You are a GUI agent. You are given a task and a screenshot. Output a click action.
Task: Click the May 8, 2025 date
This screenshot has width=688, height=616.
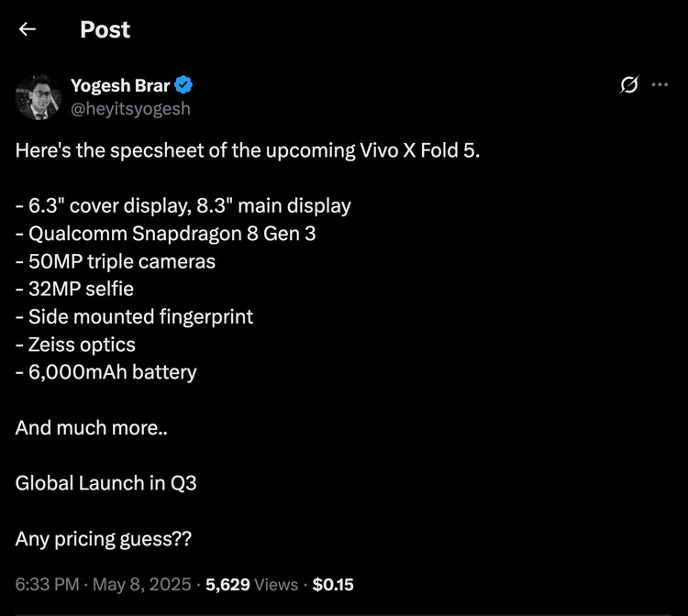point(142,584)
